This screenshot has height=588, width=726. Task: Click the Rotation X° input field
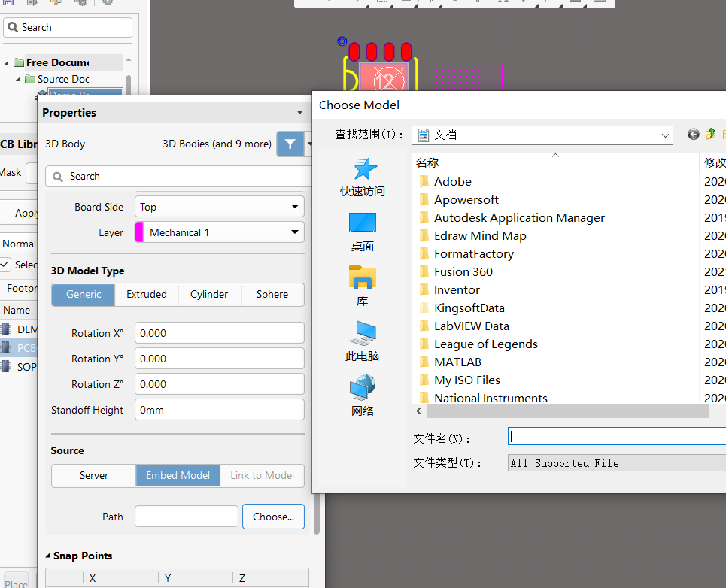point(220,333)
